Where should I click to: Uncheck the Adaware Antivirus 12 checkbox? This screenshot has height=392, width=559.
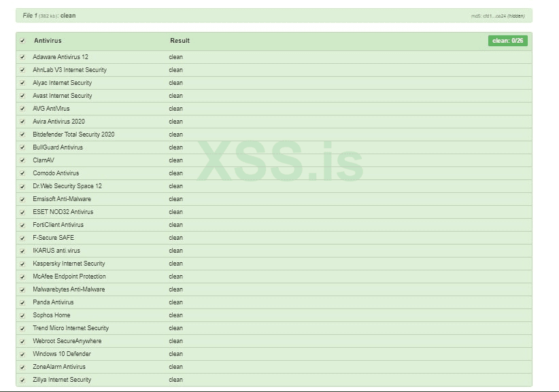pyautogui.click(x=22, y=57)
